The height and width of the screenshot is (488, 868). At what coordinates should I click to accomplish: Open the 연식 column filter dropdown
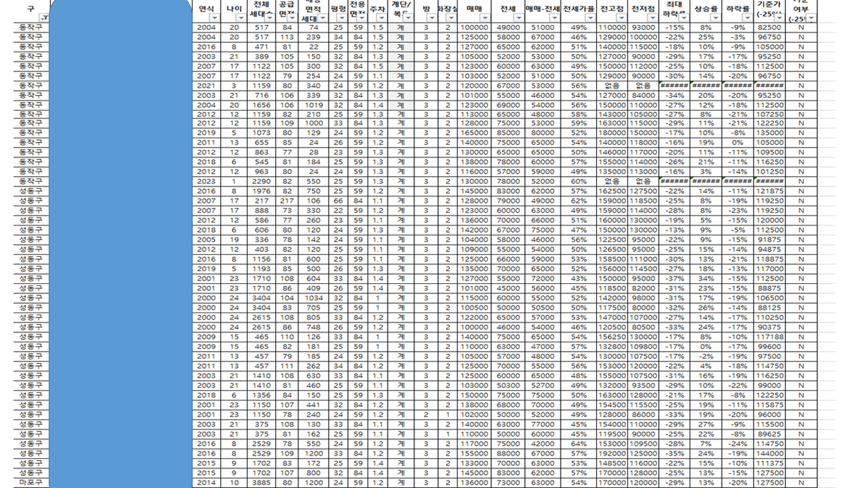pos(213,18)
